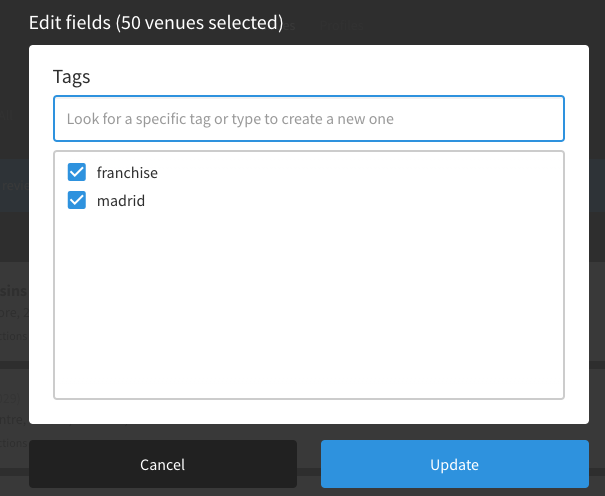
Task: Click the gap between Cancel and Update
Action: pos(309,464)
